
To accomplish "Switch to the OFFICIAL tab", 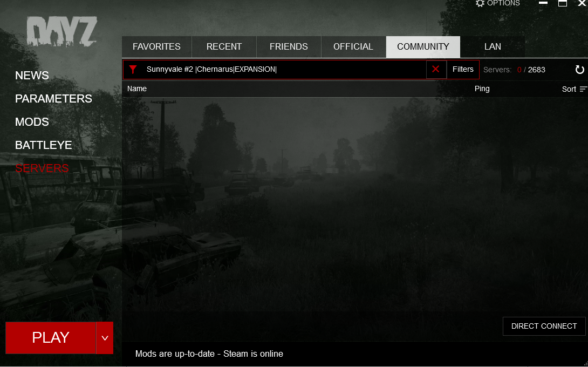I will [x=353, y=46].
